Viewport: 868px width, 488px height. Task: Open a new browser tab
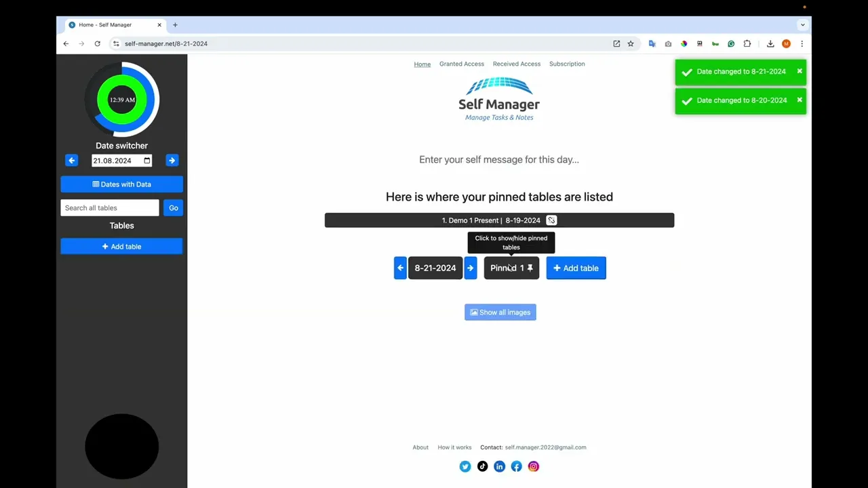click(x=175, y=25)
